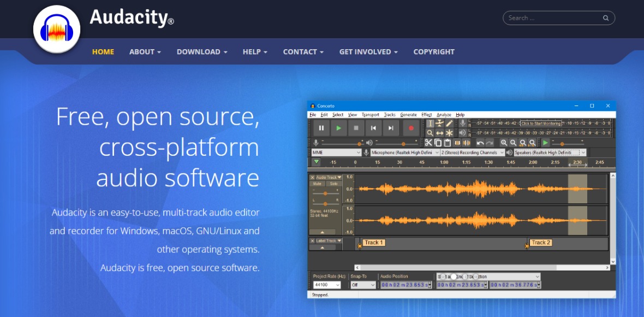Close the Label Track with its X button

(x=312, y=240)
